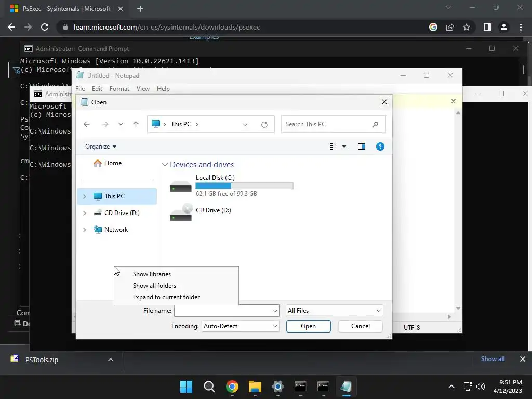Open Notepad Help menu

163,89
